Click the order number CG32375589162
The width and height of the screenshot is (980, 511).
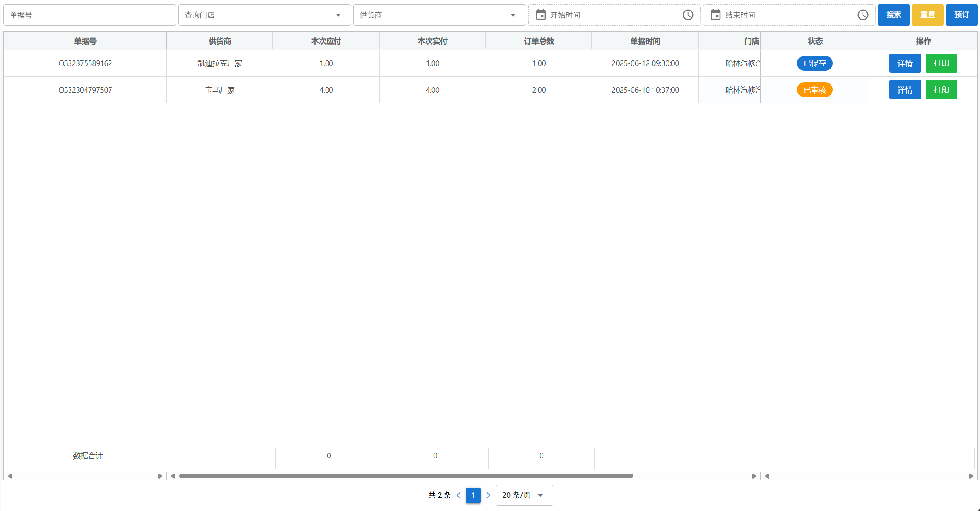85,63
